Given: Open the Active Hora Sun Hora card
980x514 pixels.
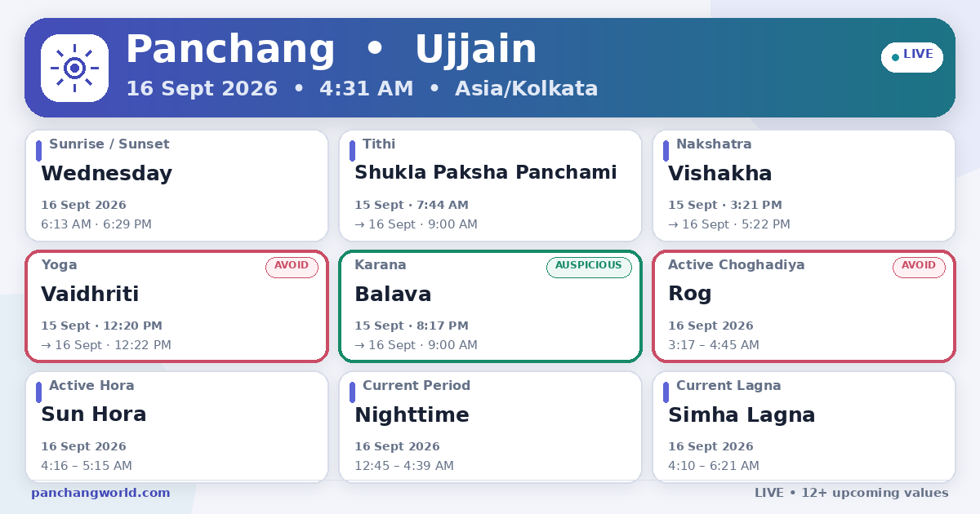Looking at the screenshot, I should pyautogui.click(x=176, y=427).
